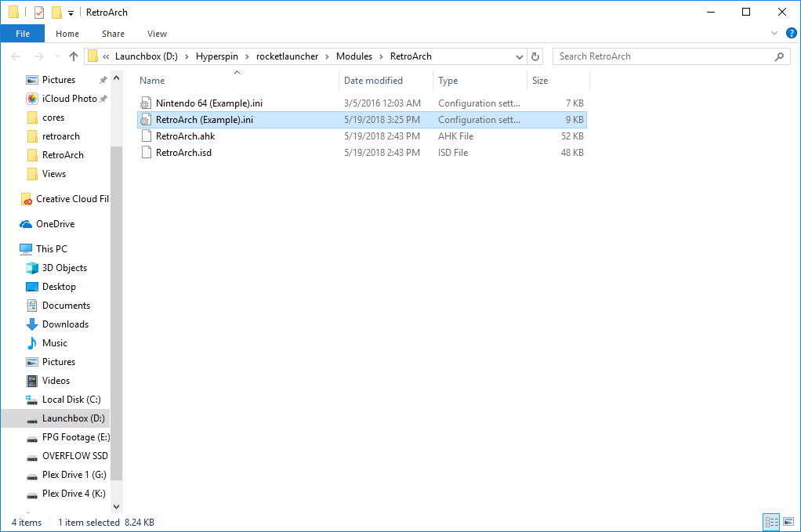
Task: Open Customize Quick Access Toolbar dropdown
Action: [x=71, y=13]
